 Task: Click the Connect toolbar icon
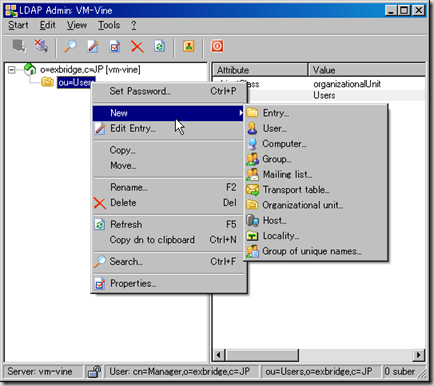coord(19,46)
